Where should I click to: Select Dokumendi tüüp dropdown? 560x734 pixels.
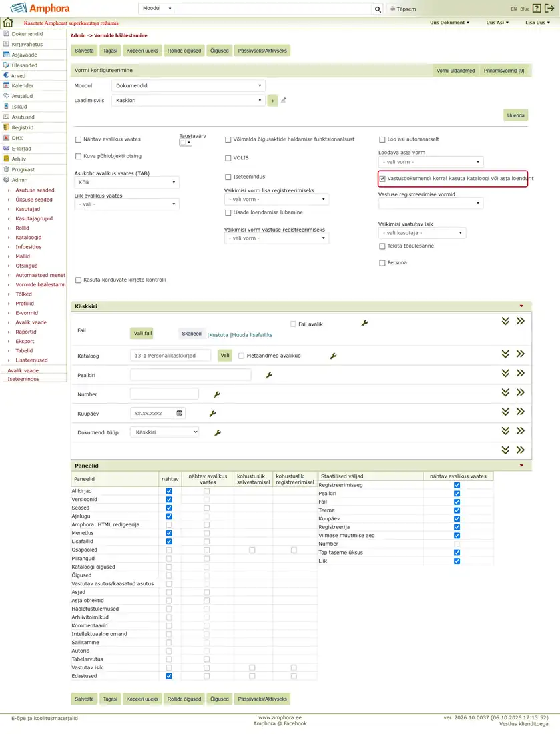coord(164,432)
